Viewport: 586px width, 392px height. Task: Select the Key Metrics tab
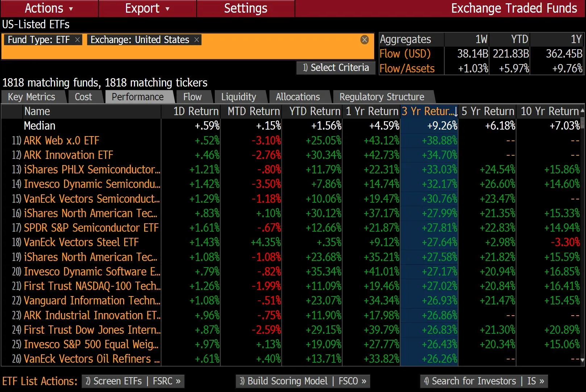[x=32, y=97]
